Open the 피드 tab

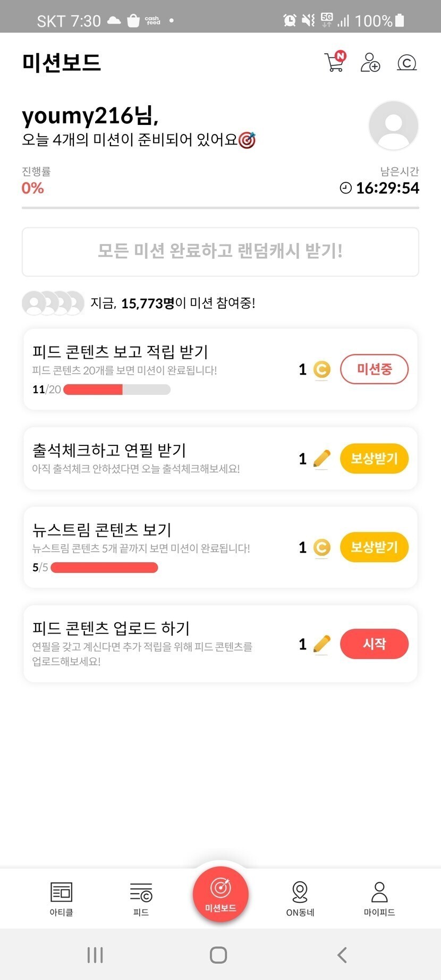[x=141, y=899]
